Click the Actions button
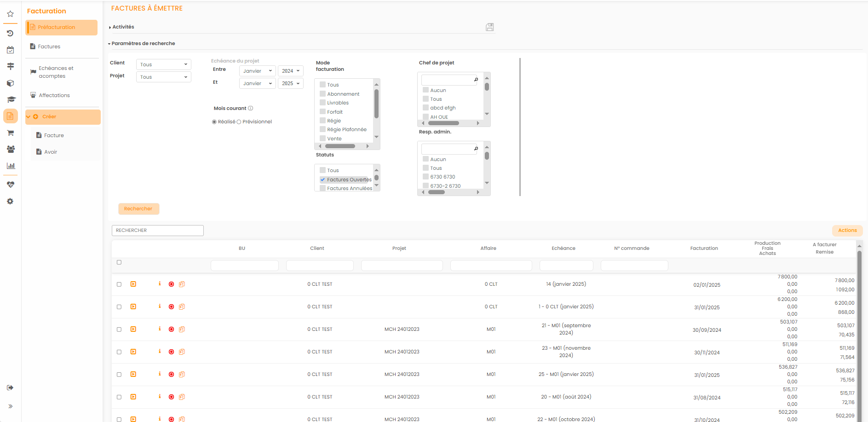The width and height of the screenshot is (868, 422). point(847,231)
